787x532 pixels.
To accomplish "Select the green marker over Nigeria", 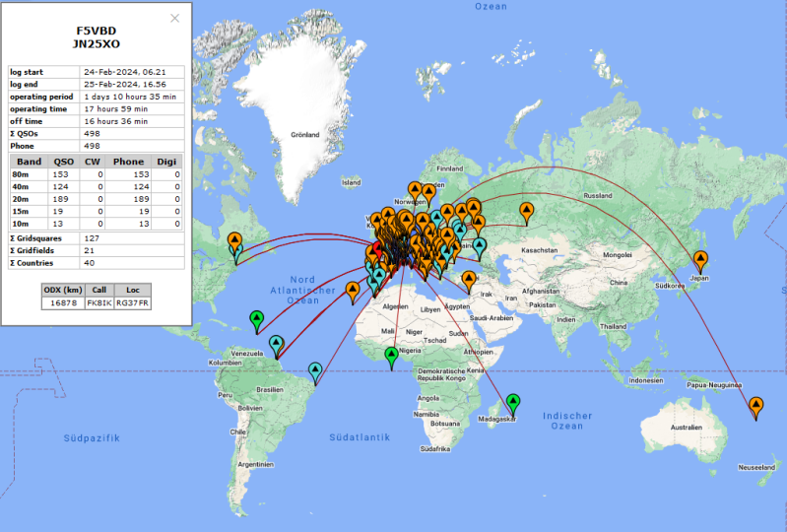I will 392,357.
